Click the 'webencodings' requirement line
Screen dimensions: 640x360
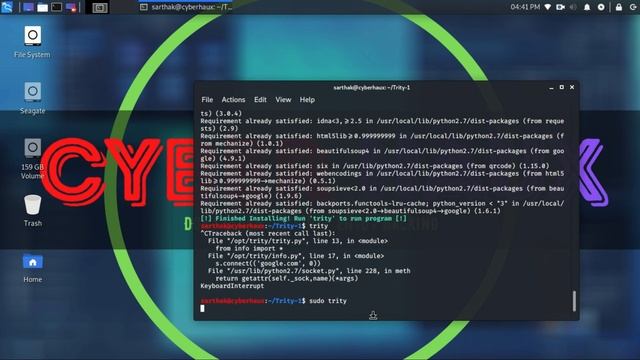click(382, 177)
